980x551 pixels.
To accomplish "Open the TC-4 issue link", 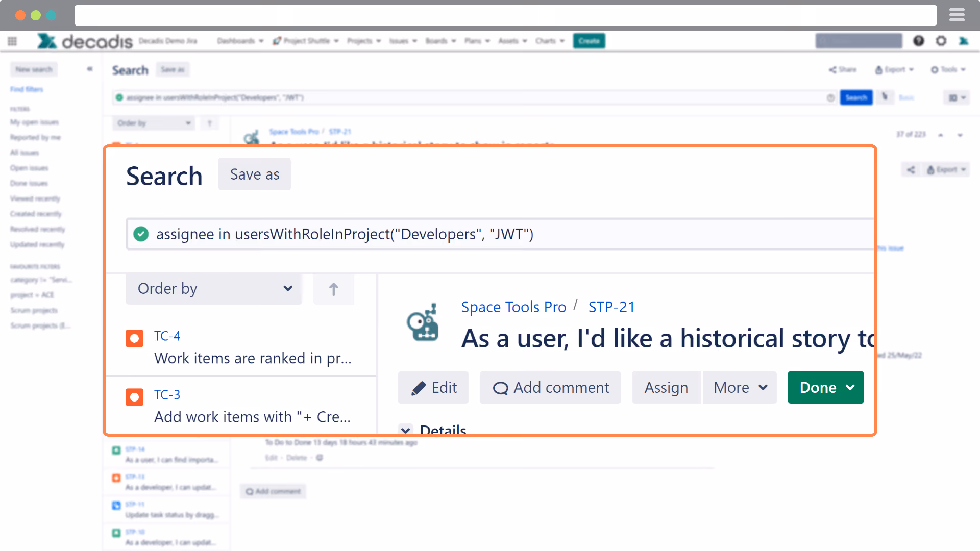I will (x=167, y=336).
